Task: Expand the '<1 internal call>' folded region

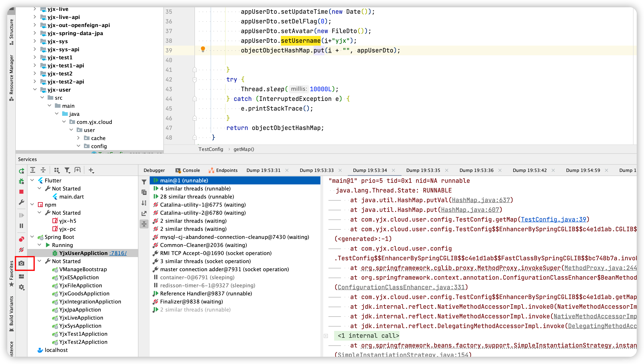Action: point(326,336)
